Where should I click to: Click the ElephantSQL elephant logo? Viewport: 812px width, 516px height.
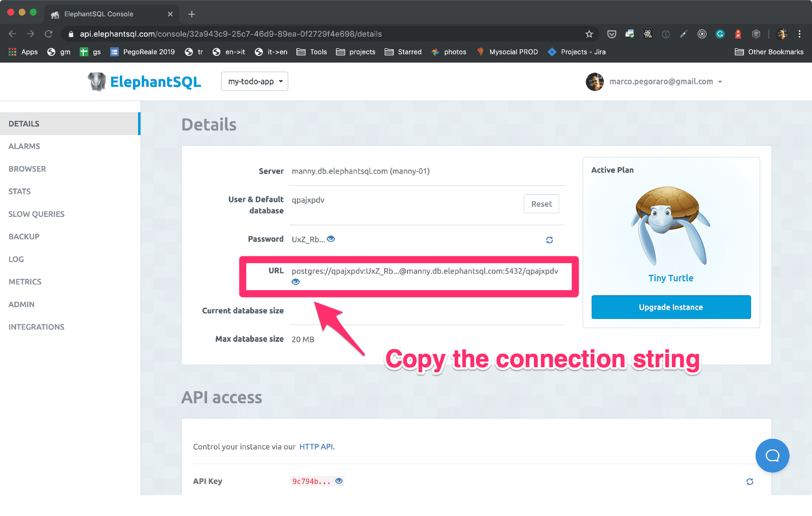tap(96, 81)
